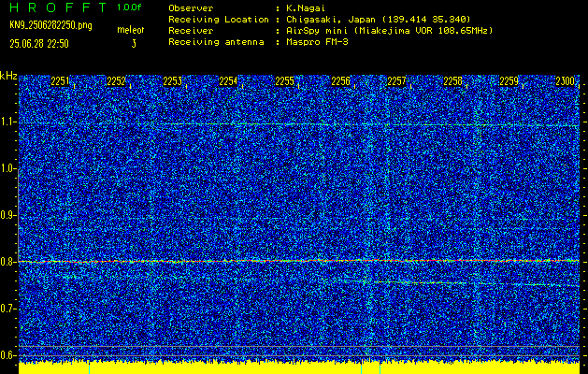Click the 1.1 frequency axis label
This screenshot has height=374, width=588.
(7, 122)
